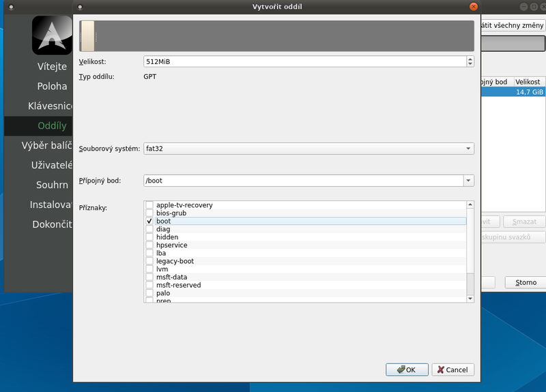This screenshot has width=546, height=392.
Task: Check the hidden flag checkbox
Action: 149,237
